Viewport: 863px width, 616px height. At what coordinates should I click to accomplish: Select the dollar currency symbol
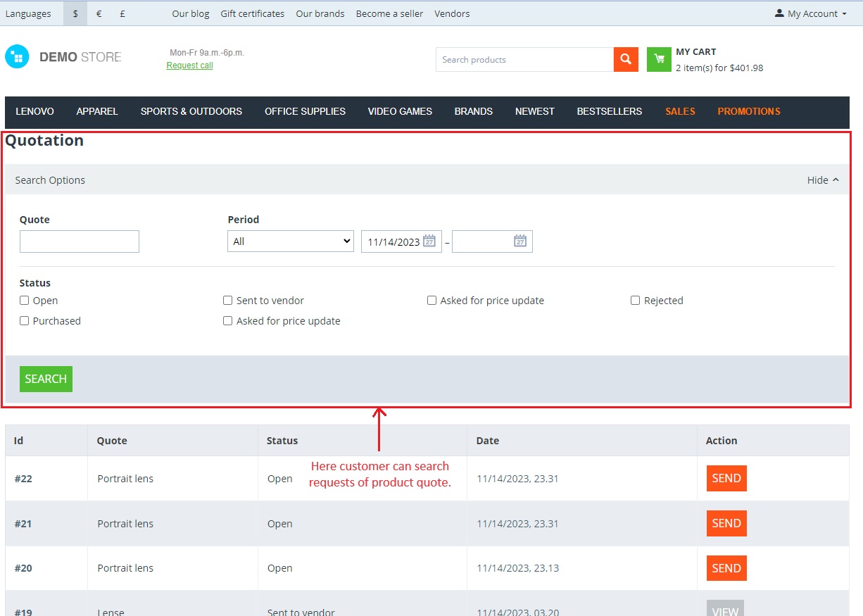(x=75, y=13)
